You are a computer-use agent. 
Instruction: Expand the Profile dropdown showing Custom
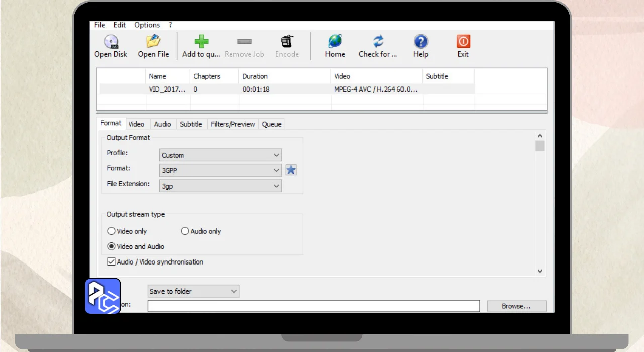[x=220, y=155]
